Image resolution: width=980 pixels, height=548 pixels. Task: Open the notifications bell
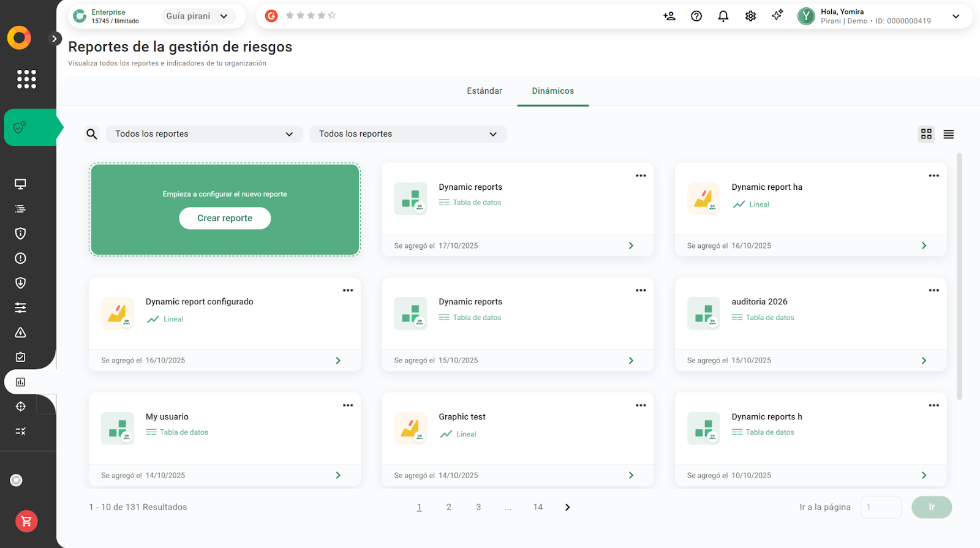[723, 17]
